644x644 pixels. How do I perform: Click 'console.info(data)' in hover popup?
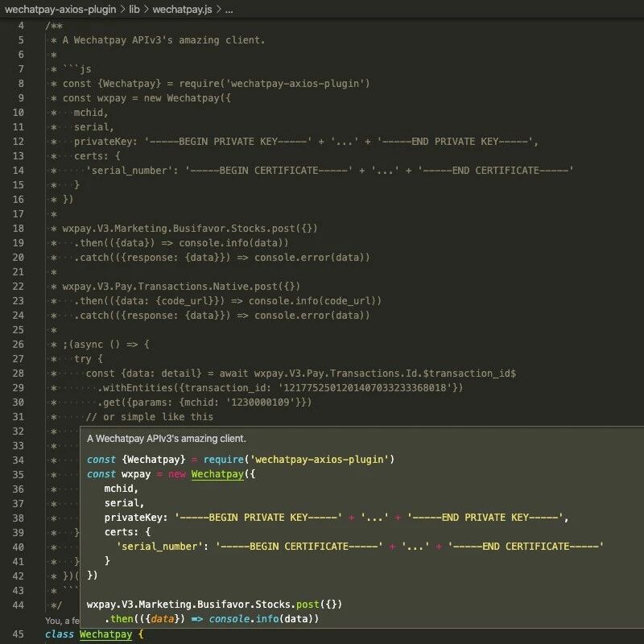click(263, 619)
